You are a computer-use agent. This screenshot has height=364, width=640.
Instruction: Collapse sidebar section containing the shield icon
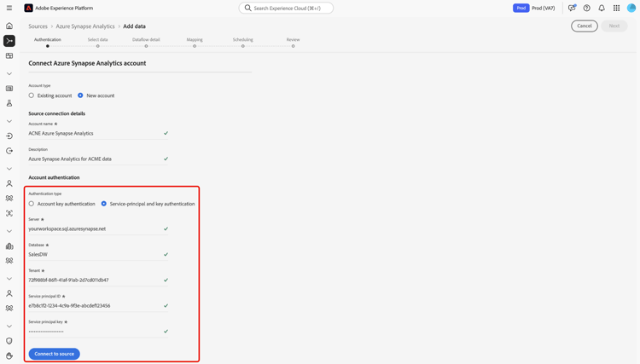click(x=9, y=326)
